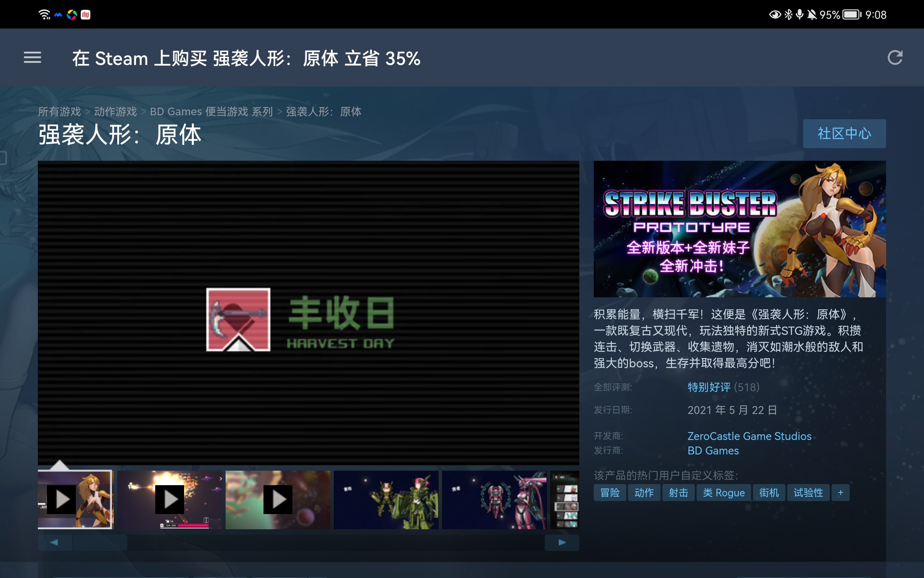924x578 pixels.
Task: Select the 冒险 tag
Action: [610, 493]
